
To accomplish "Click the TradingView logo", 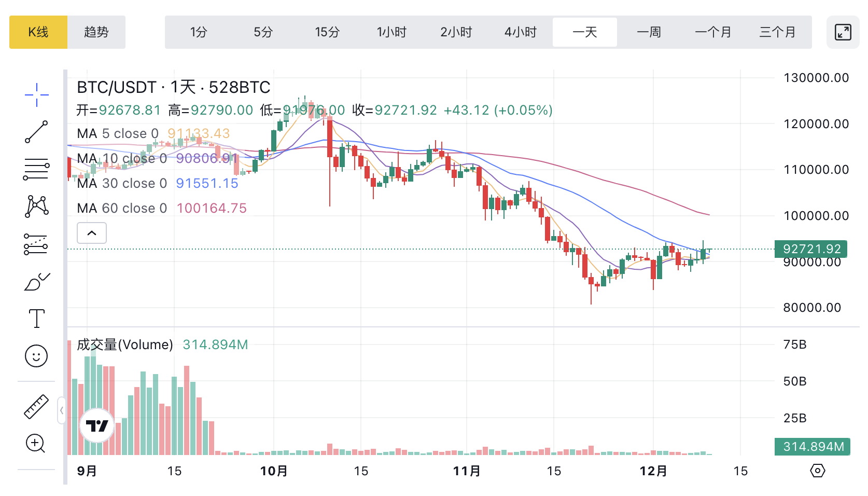I will click(97, 425).
